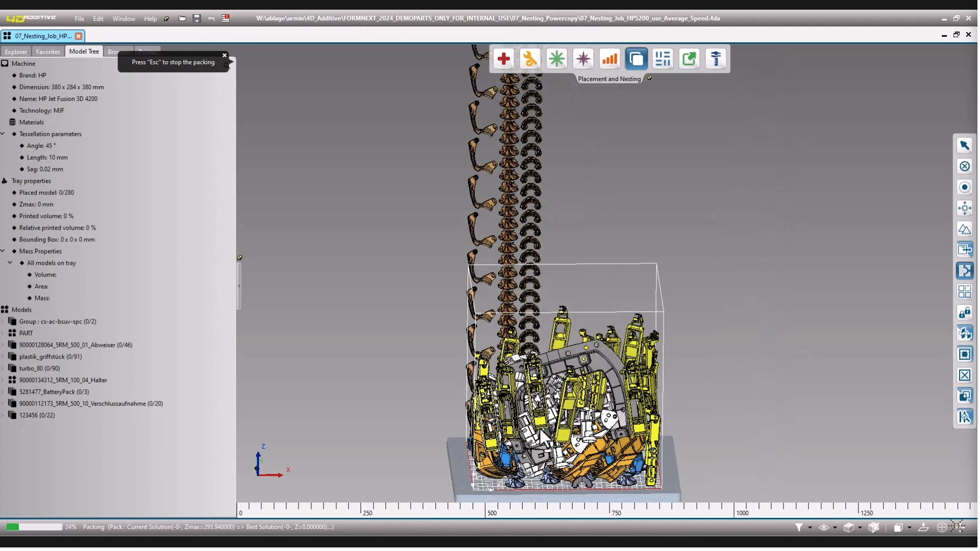The width and height of the screenshot is (980, 551).
Task: Toggle the pin beside Placement and Nesting label
Action: (x=649, y=79)
